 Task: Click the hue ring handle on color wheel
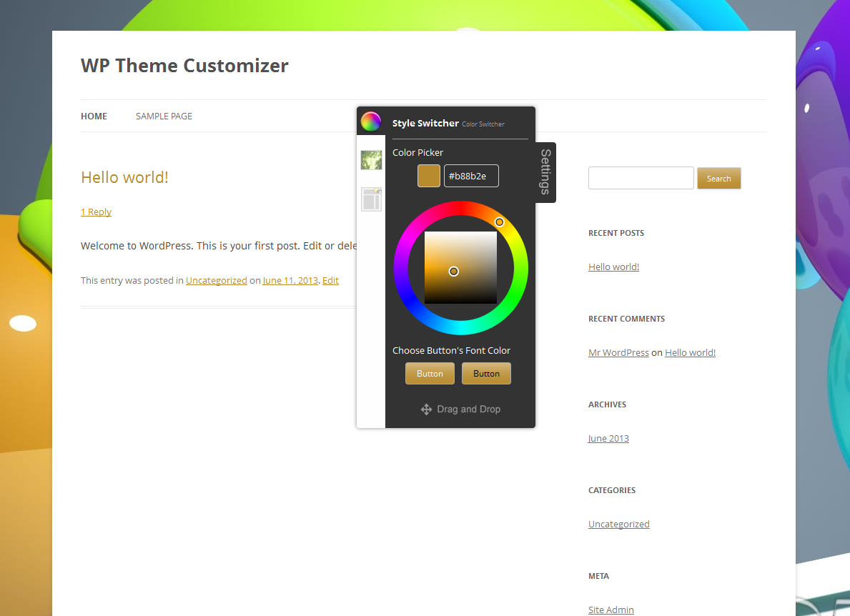pyautogui.click(x=499, y=222)
